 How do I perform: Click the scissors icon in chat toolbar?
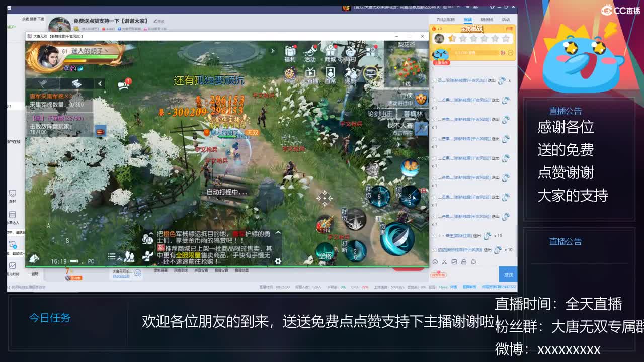[444, 262]
